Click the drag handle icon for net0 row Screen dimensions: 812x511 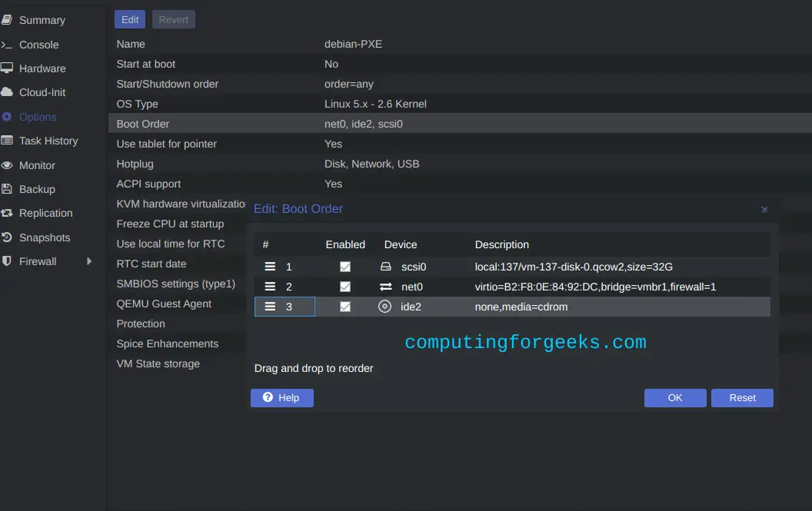tap(270, 287)
